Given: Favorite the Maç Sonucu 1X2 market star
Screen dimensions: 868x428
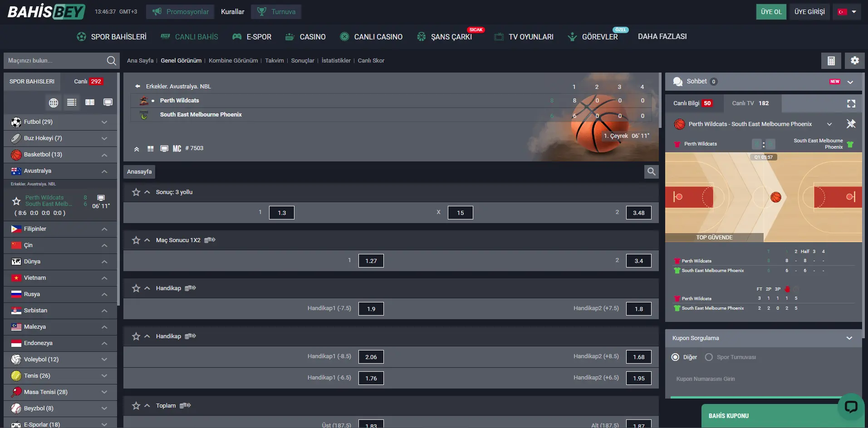Looking at the screenshot, I should coord(136,240).
